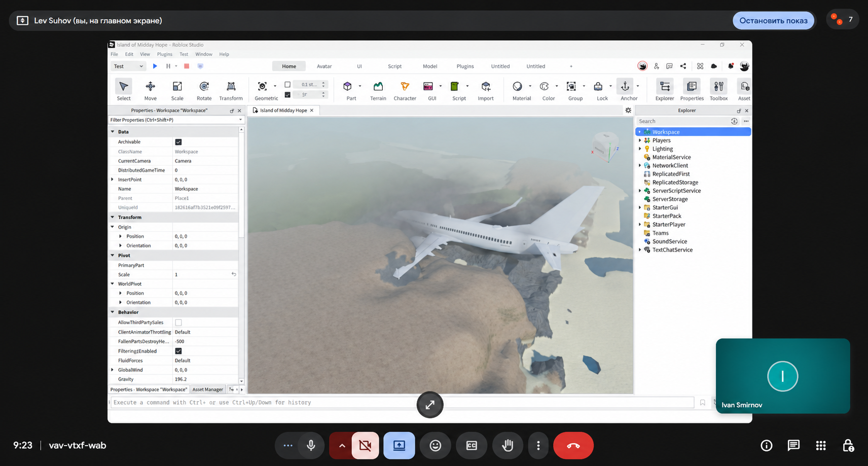This screenshot has width=868, height=466.
Task: Toggle the Properties panel button
Action: [692, 90]
